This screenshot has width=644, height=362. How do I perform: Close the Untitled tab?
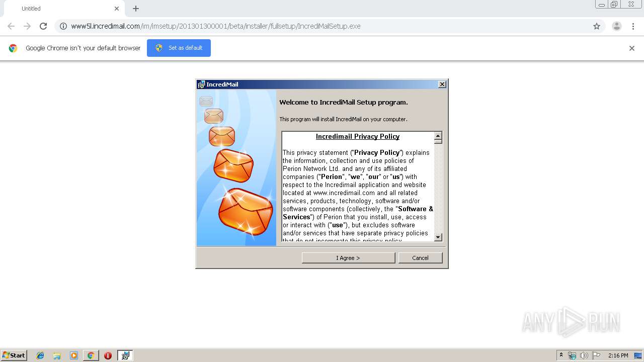(x=117, y=9)
